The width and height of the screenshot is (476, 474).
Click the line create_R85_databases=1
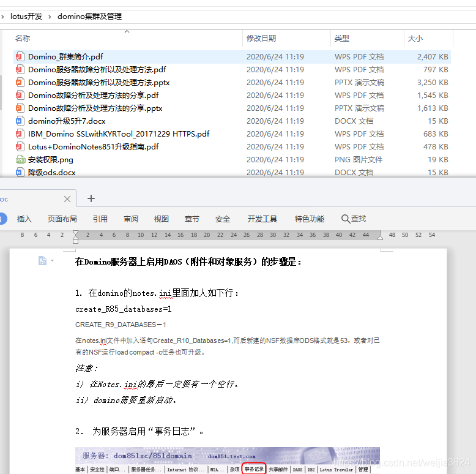[123, 309]
